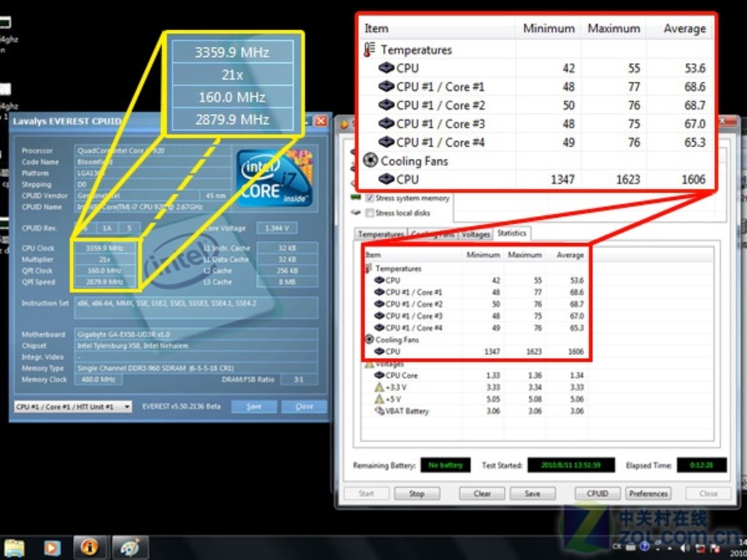Select the Gigabyte GA-EX58-UD3R v1.0 motherboard field
This screenshot has height=560, width=747.
click(x=197, y=334)
